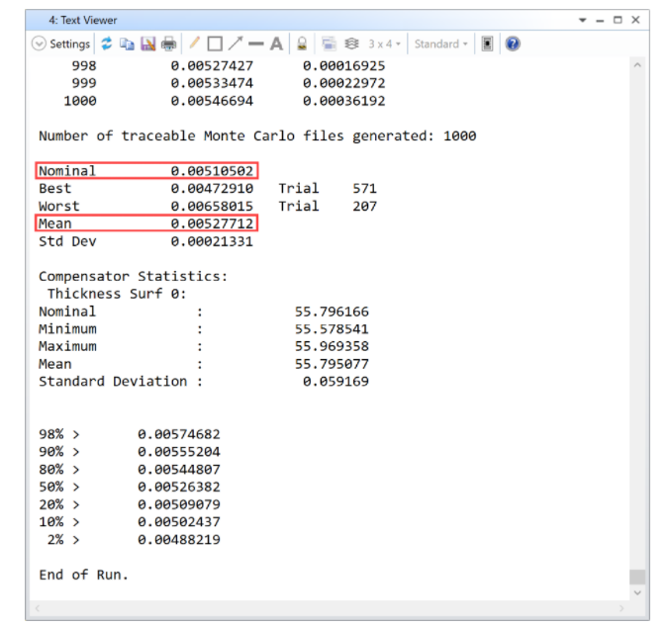Click the Best value 0.00472910
Screen dimensions: 672x627
212,189
